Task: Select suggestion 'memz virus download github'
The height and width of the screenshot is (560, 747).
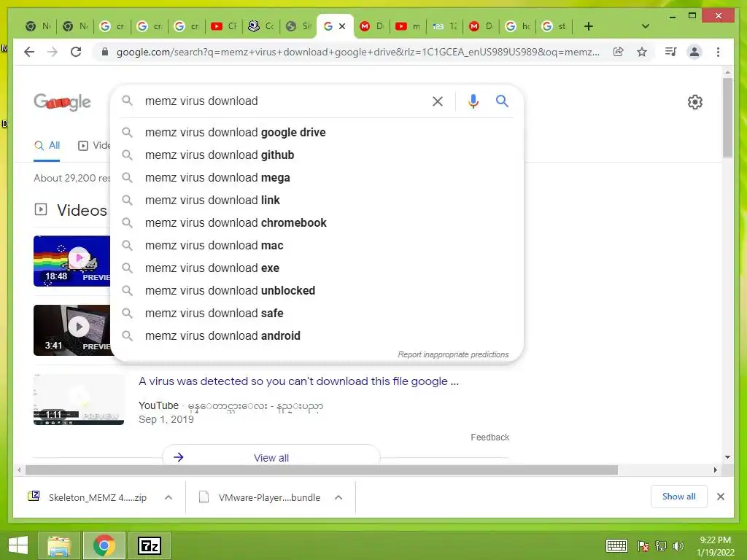Action: (317, 155)
